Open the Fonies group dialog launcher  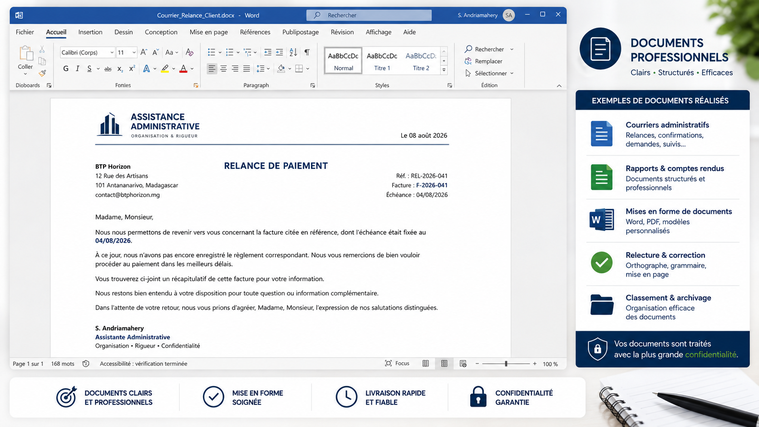pos(196,86)
